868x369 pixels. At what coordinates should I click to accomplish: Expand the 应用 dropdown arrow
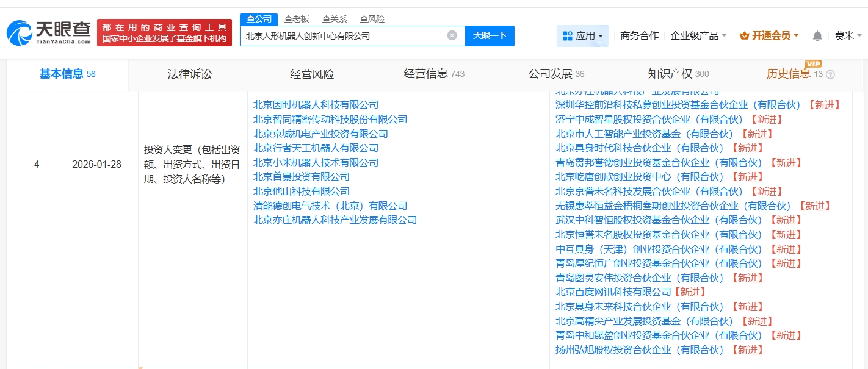(601, 36)
